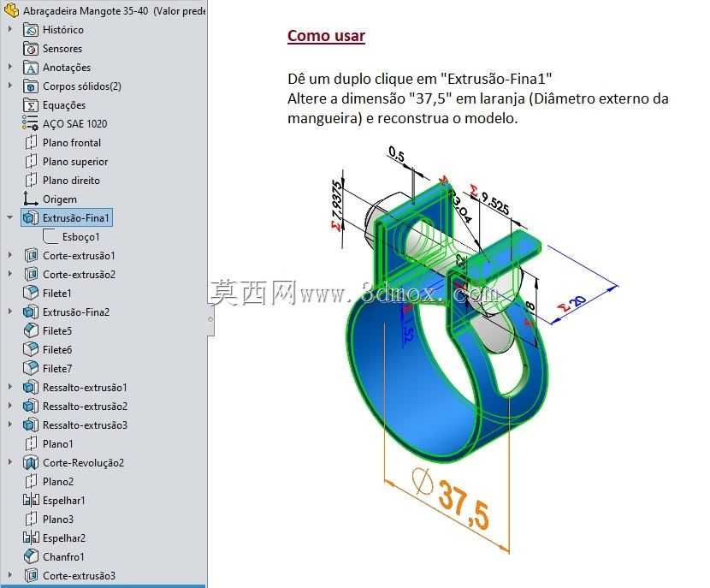Expand the Ressalto-extrusão2 node
This screenshot has height=588, width=710.
click(10, 406)
